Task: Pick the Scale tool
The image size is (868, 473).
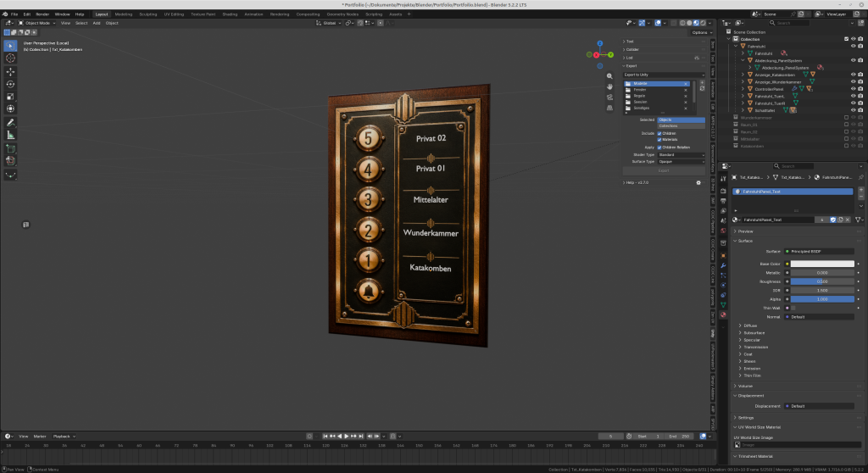Action: coord(10,97)
